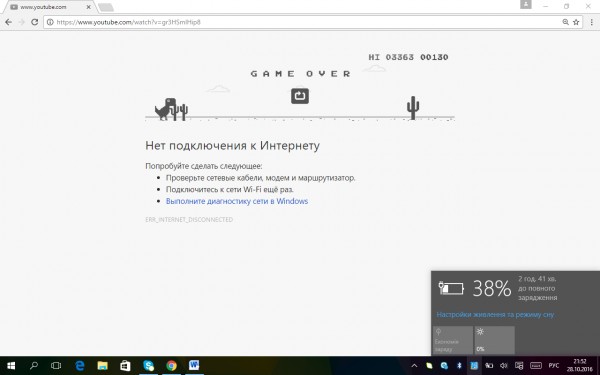Open taskbar search magnifier

tap(34, 366)
